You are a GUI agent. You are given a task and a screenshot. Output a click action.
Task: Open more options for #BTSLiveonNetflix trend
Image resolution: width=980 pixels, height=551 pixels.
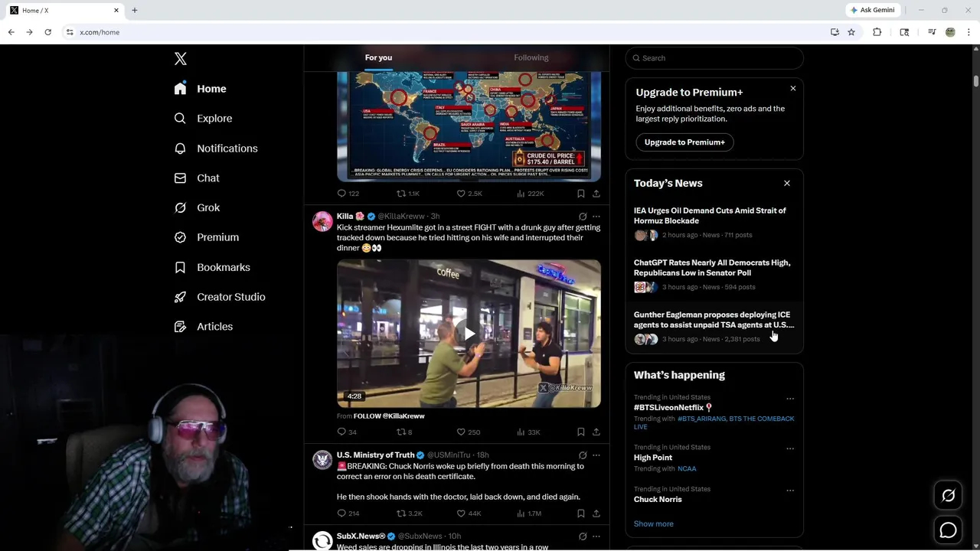790,399
